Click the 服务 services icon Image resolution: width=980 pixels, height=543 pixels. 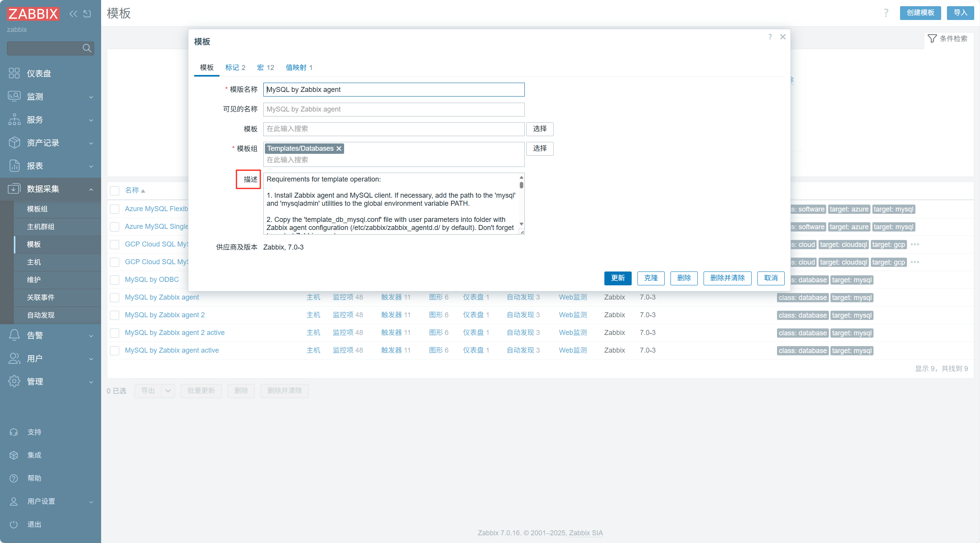[14, 119]
